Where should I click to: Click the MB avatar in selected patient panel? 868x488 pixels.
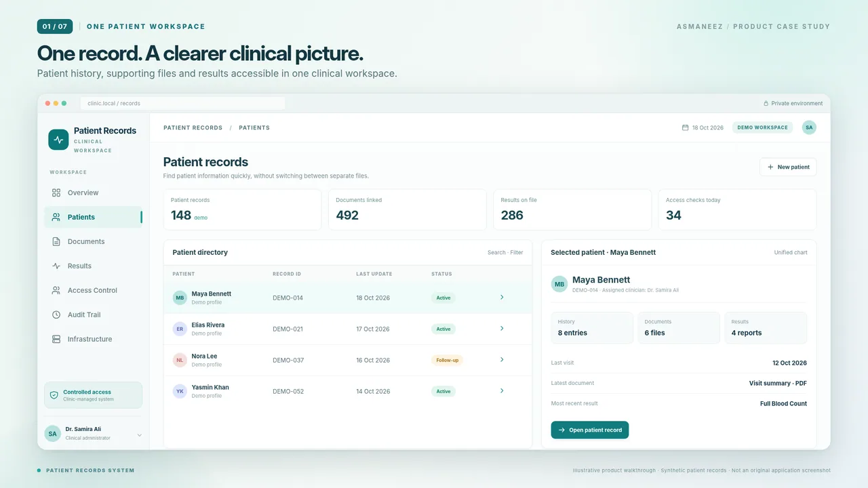(x=559, y=284)
